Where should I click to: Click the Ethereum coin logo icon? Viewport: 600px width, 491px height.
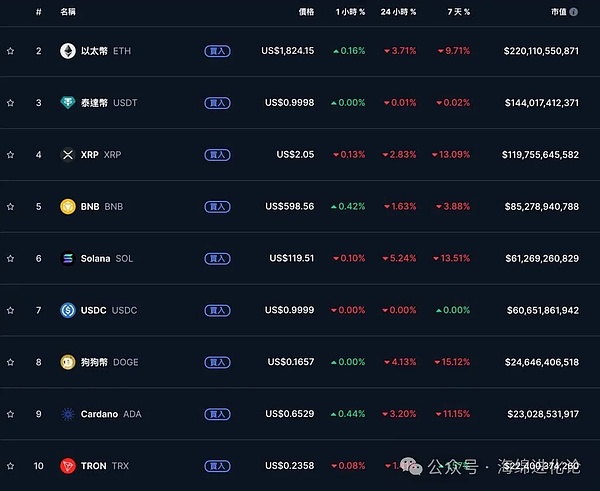pos(68,50)
